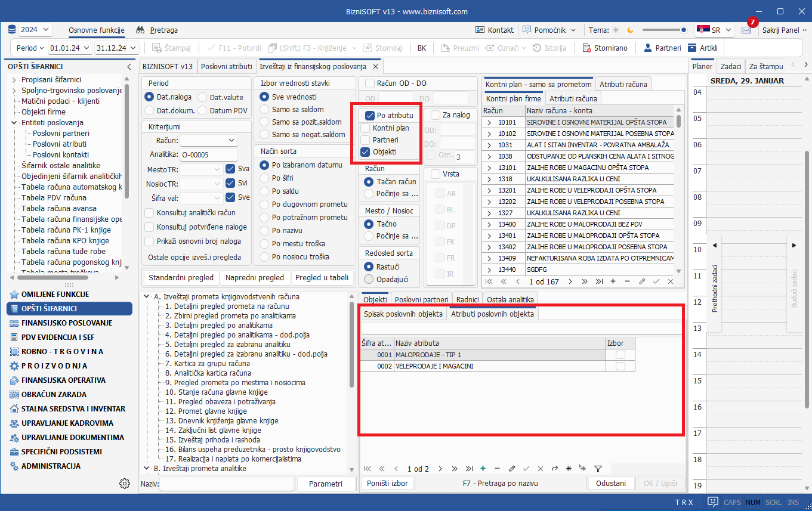
Task: Click the chat icon in the status bar
Action: (712, 502)
